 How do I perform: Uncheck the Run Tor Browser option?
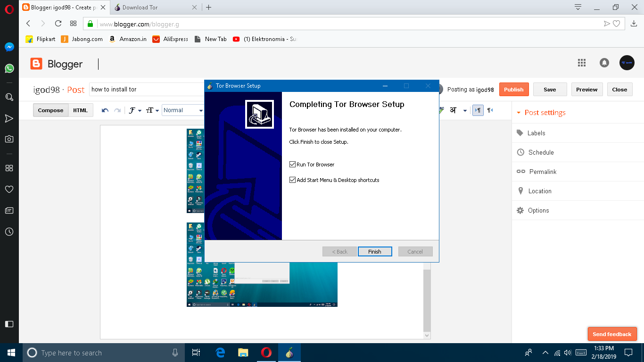[x=292, y=164]
